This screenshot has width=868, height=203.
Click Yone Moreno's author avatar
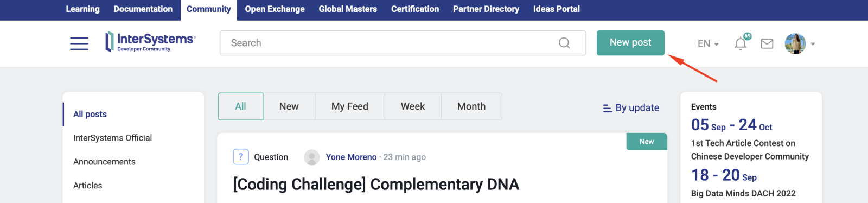(312, 157)
